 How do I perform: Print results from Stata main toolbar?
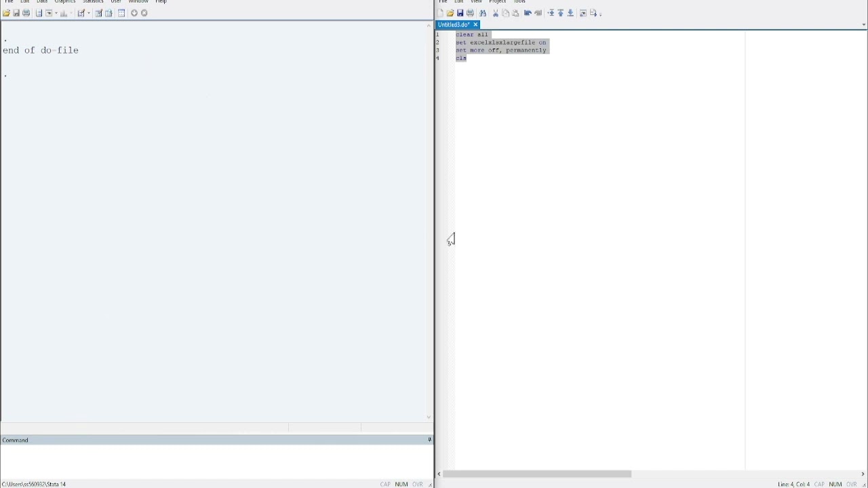tap(26, 13)
